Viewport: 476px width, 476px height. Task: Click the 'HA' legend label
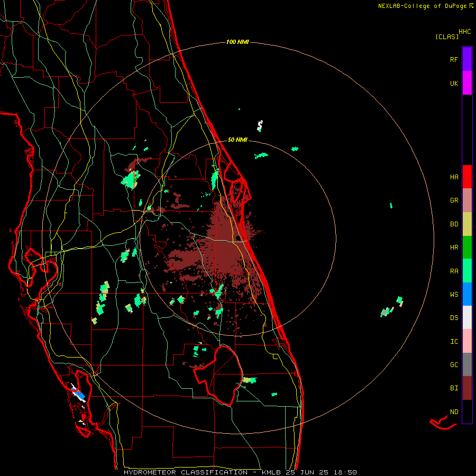tap(454, 177)
